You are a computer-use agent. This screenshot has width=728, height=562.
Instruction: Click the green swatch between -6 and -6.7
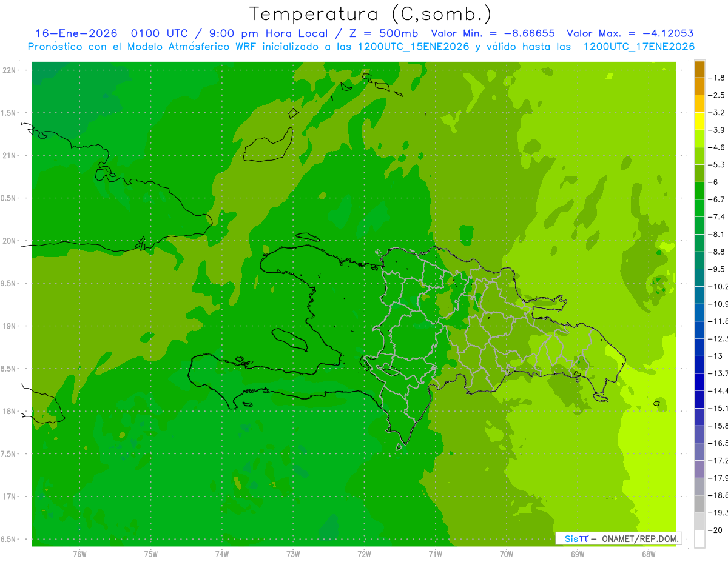(x=699, y=190)
